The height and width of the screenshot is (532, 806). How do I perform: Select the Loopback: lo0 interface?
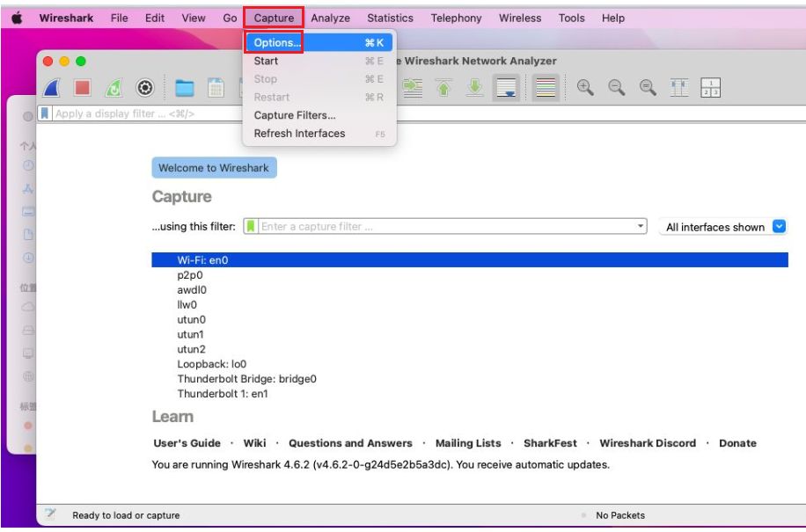[x=211, y=364]
